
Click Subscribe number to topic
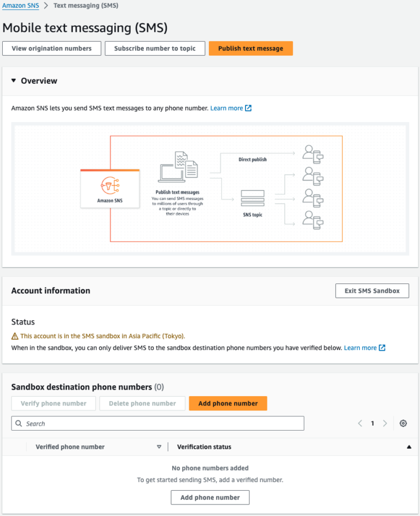tap(155, 48)
